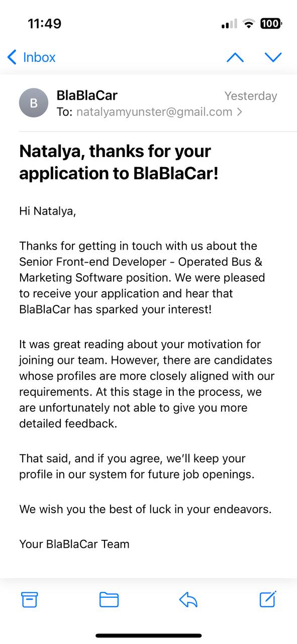This screenshot has width=297, height=644.
Task: Tap the Wi-Fi status icon
Action: pos(248,24)
